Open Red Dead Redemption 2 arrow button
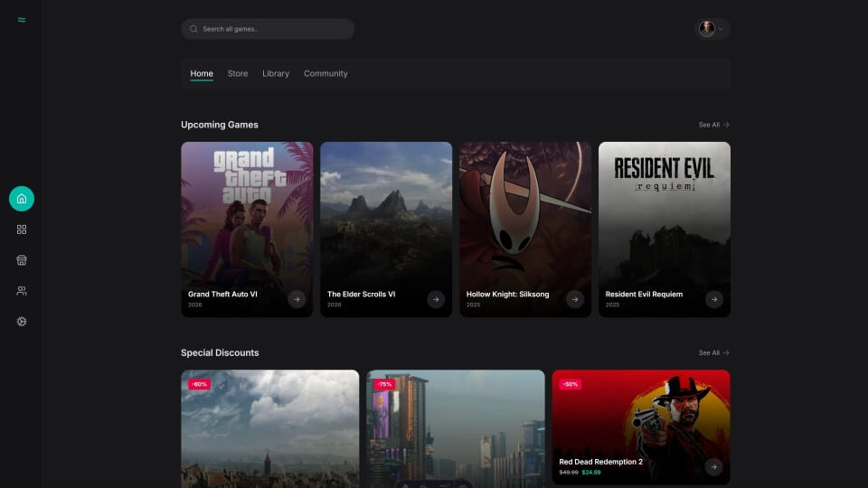This screenshot has height=488, width=868. tap(713, 467)
